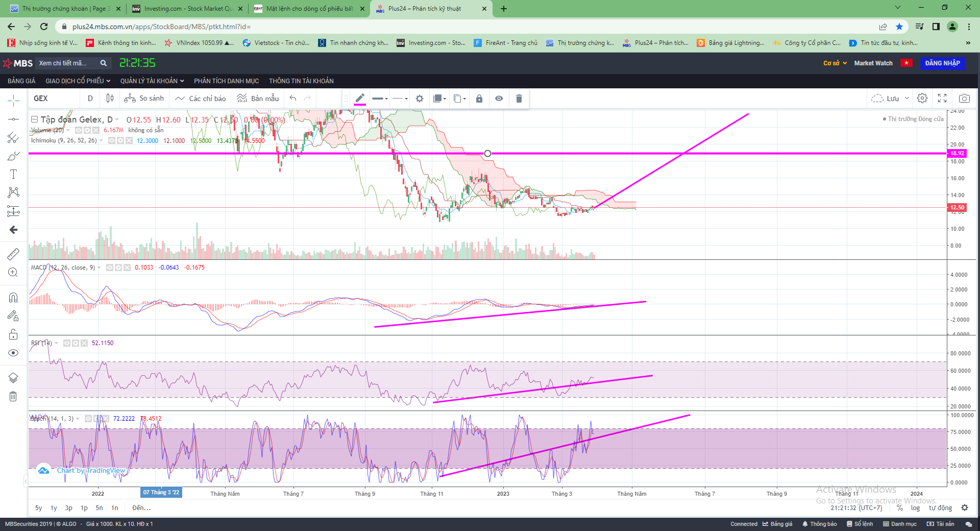Open the pitchfork and Fibonacci tools
This screenshot has height=531, width=980.
coord(13,137)
